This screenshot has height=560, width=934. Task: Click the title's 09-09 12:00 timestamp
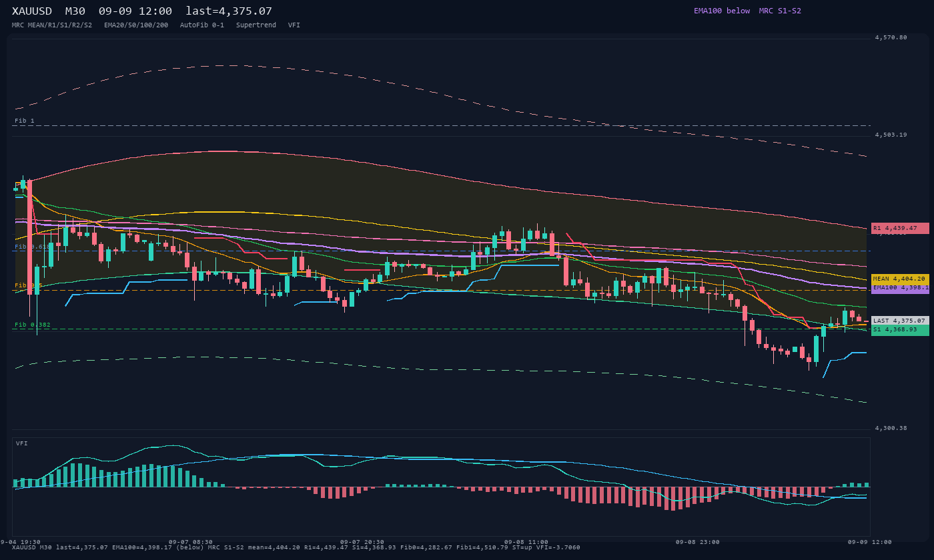coord(135,11)
